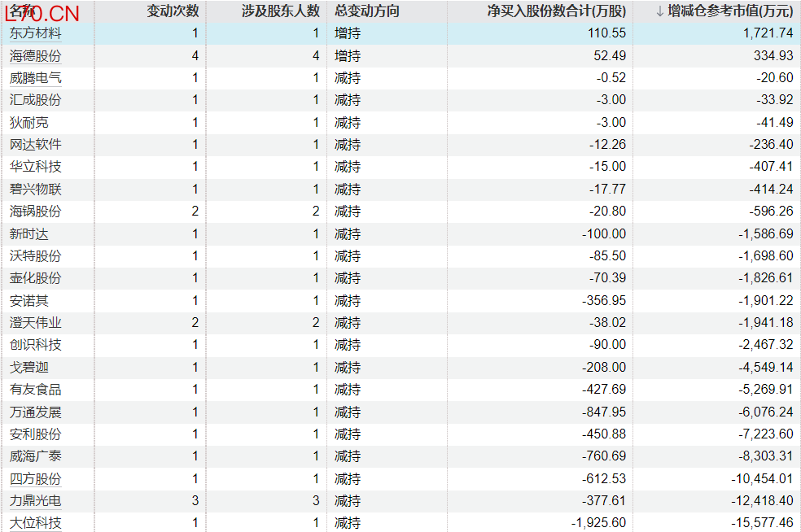Click the 威腾电气 stock name

pos(35,78)
